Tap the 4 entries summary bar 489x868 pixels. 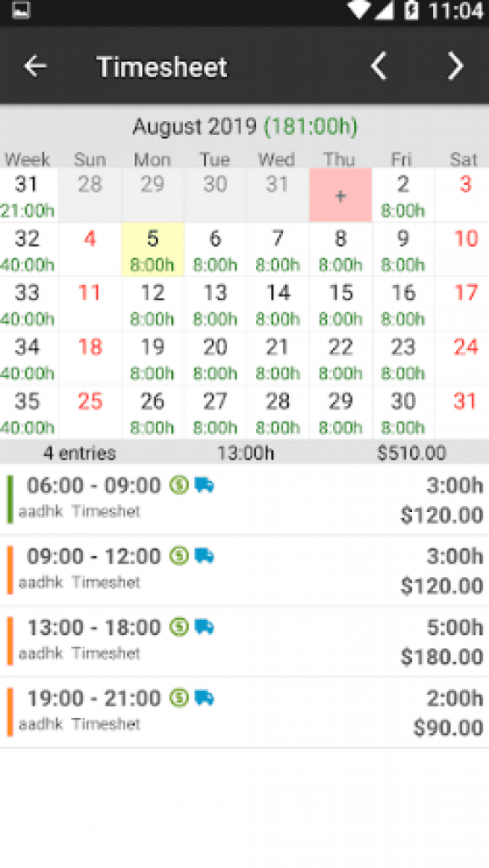[x=244, y=453]
